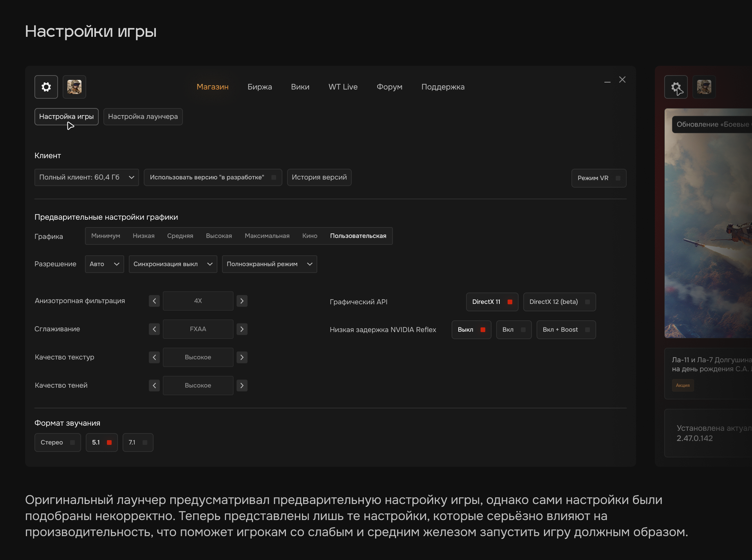Choose the Stereo sound format
This screenshot has height=560, width=752.
58,443
